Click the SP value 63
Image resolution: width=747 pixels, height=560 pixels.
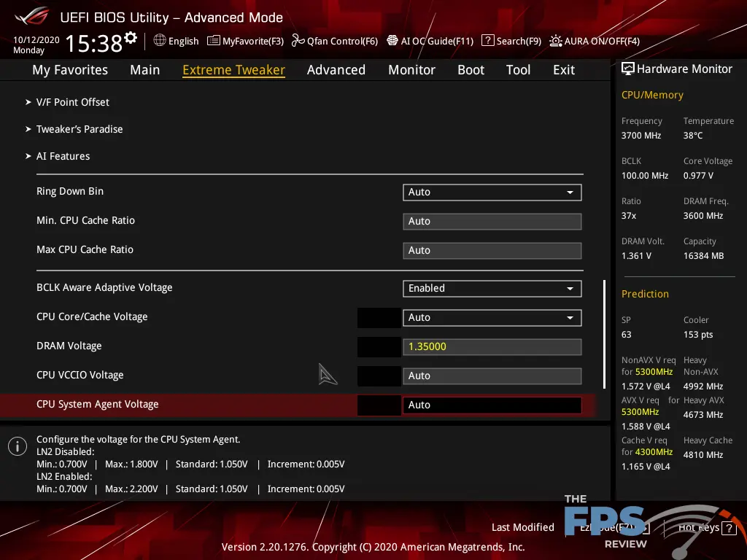(x=626, y=334)
